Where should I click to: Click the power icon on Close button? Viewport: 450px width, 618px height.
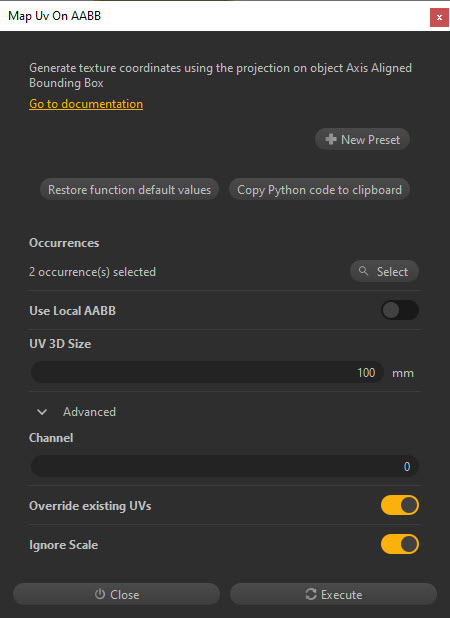(x=100, y=594)
